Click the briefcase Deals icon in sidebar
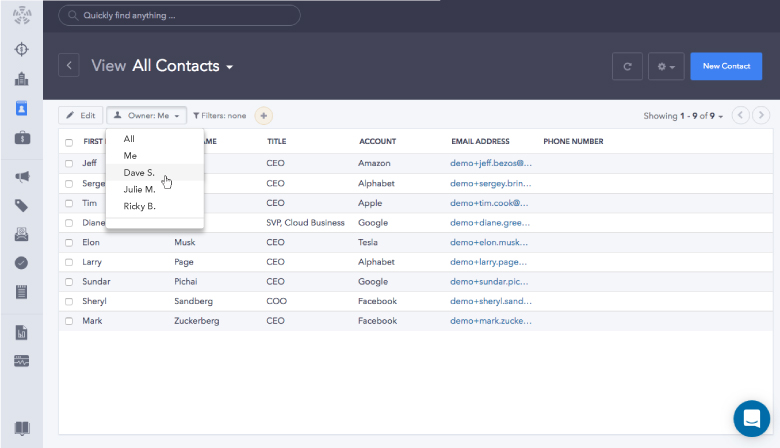 (x=21, y=138)
